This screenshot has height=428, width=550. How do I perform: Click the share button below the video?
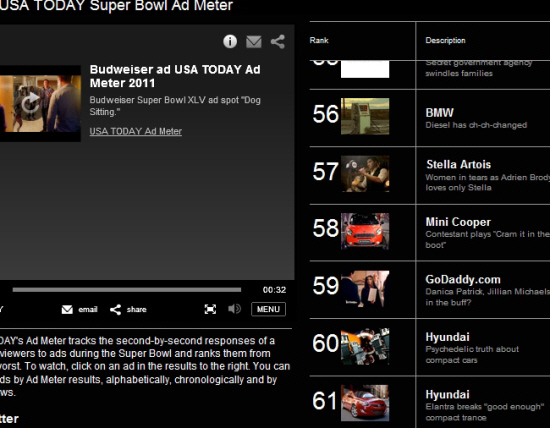[x=128, y=309]
